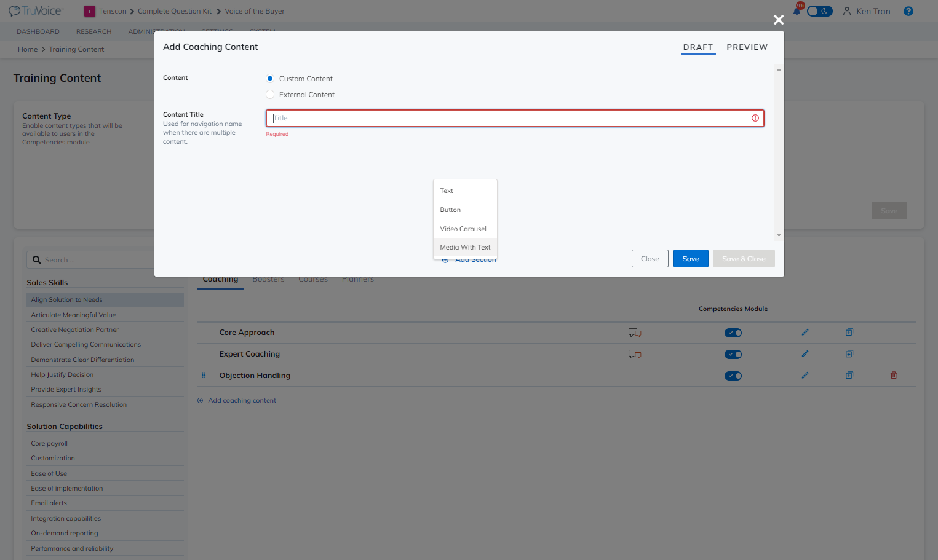This screenshot has width=938, height=560.
Task: Duplicate Core Approach content
Action: point(849,333)
